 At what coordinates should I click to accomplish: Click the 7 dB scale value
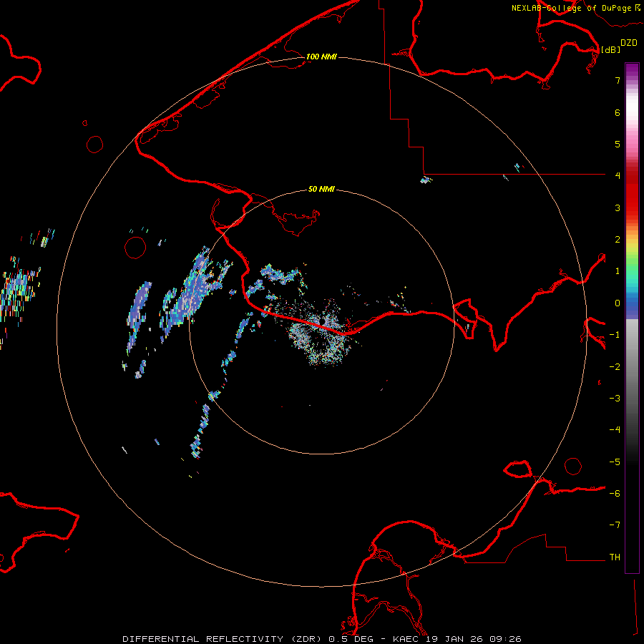point(618,80)
